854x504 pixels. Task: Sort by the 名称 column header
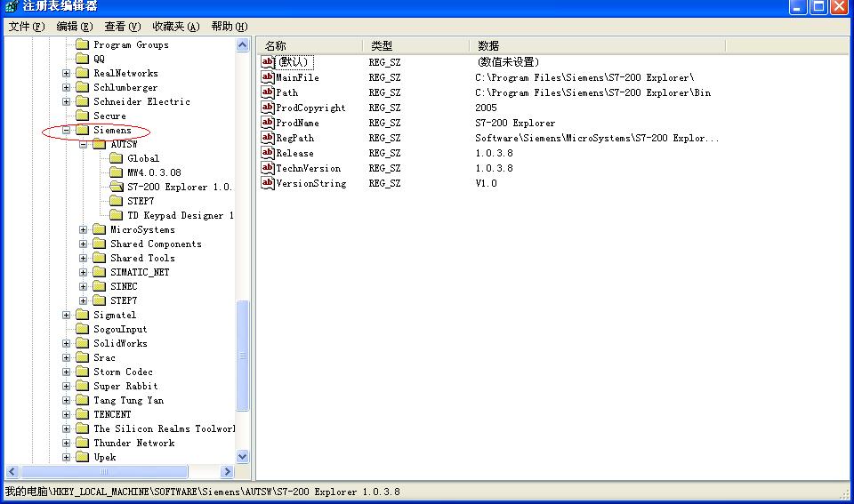pos(310,45)
